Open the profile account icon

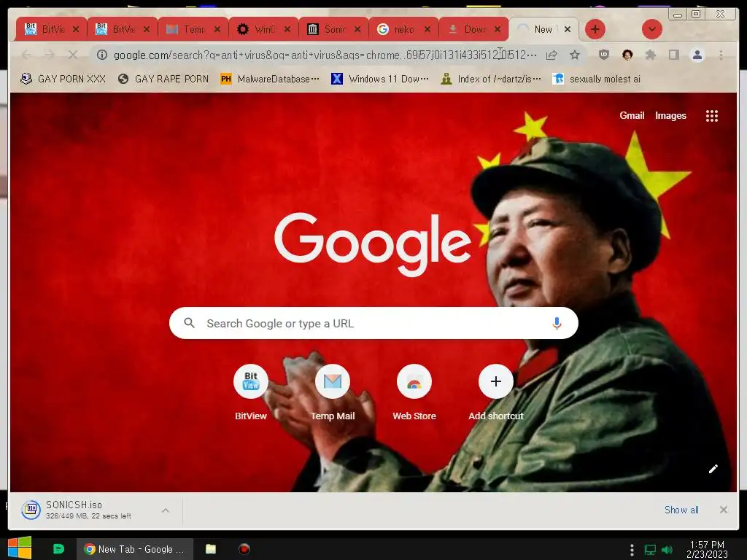click(x=697, y=55)
